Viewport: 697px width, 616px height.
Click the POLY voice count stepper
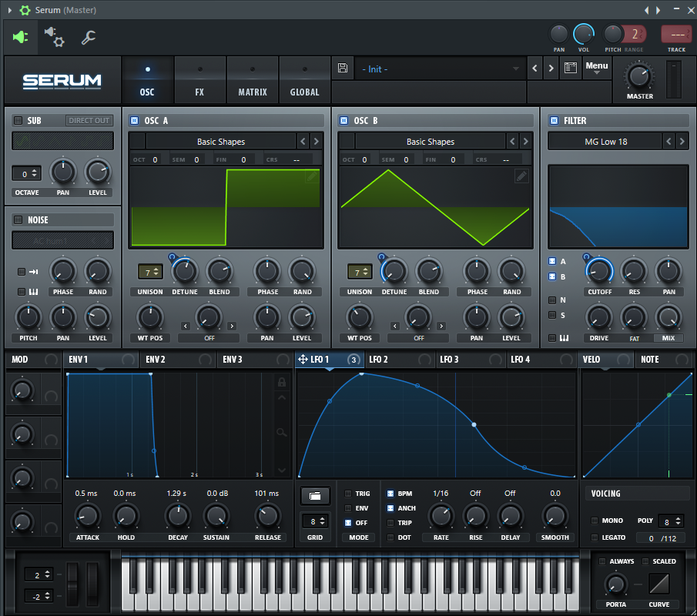click(672, 521)
